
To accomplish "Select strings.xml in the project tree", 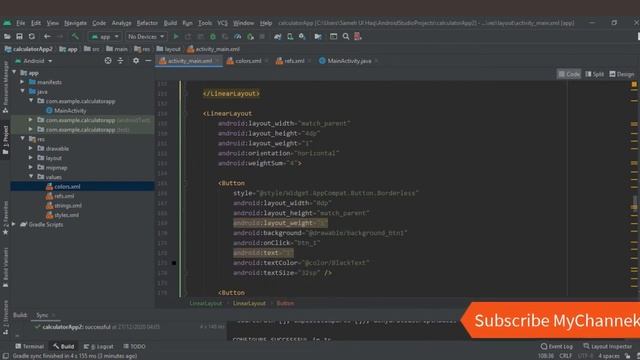I will click(x=64, y=206).
